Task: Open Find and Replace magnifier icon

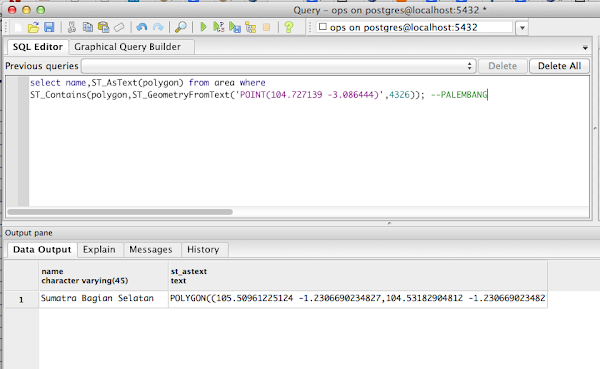Action: (x=180, y=27)
